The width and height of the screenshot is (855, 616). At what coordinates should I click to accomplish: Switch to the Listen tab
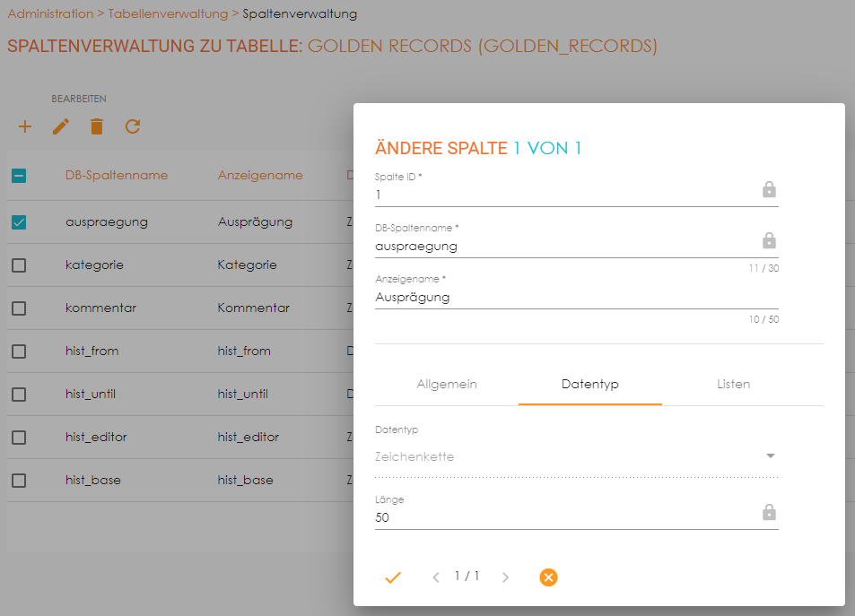(733, 384)
